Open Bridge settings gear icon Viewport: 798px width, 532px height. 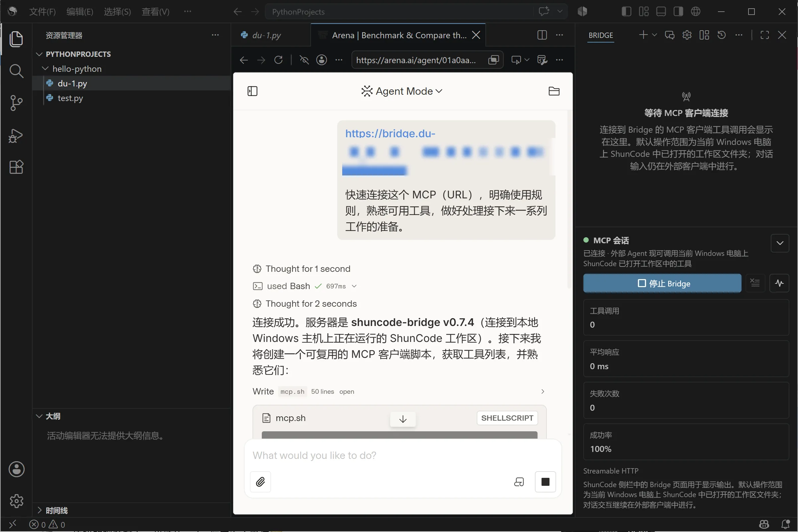(x=687, y=35)
